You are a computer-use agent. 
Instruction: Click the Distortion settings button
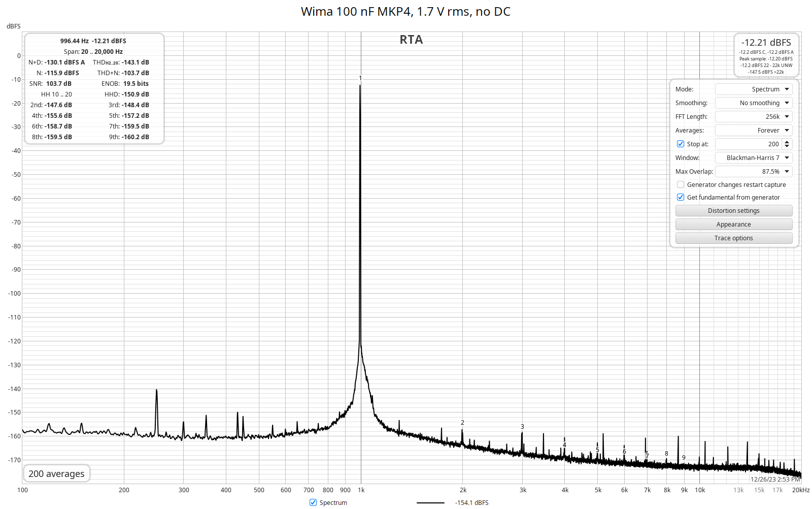tap(734, 210)
